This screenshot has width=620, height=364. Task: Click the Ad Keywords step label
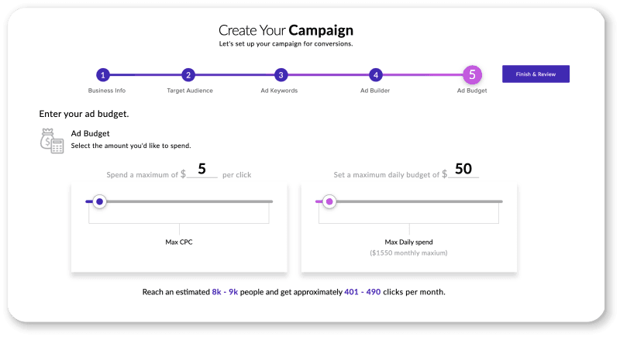point(279,91)
